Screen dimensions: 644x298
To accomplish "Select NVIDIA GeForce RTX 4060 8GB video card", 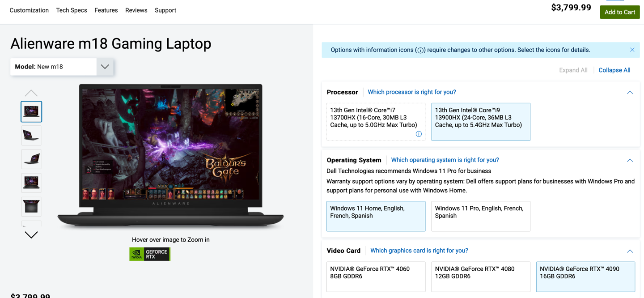I will 376,277.
